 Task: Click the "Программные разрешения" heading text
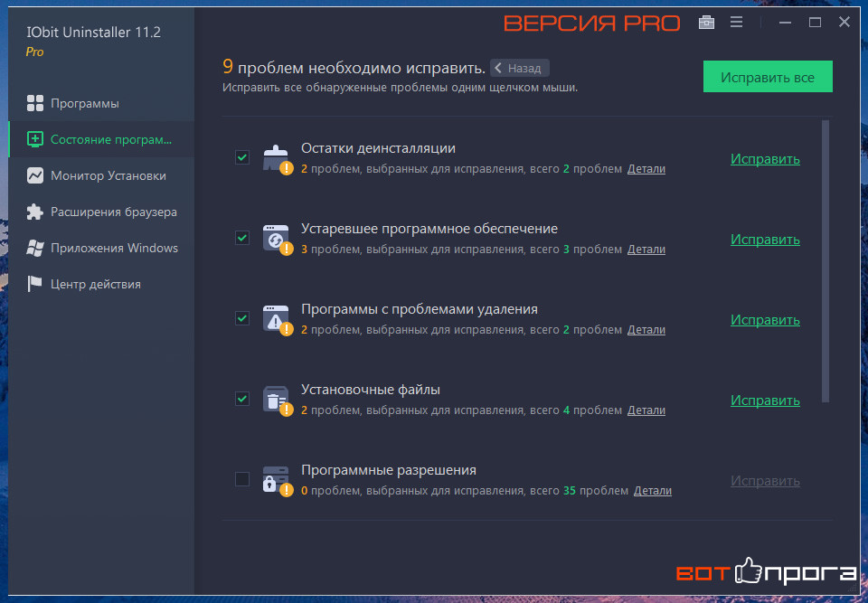click(x=389, y=470)
